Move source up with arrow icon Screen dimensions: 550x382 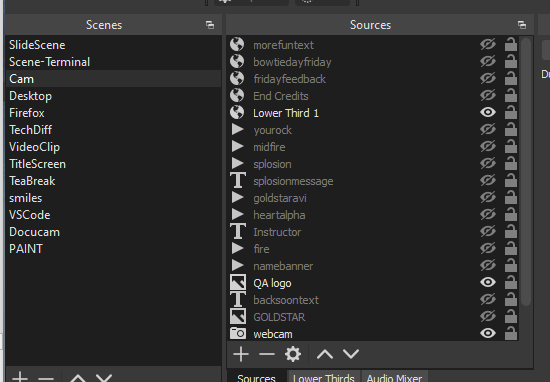coord(325,354)
